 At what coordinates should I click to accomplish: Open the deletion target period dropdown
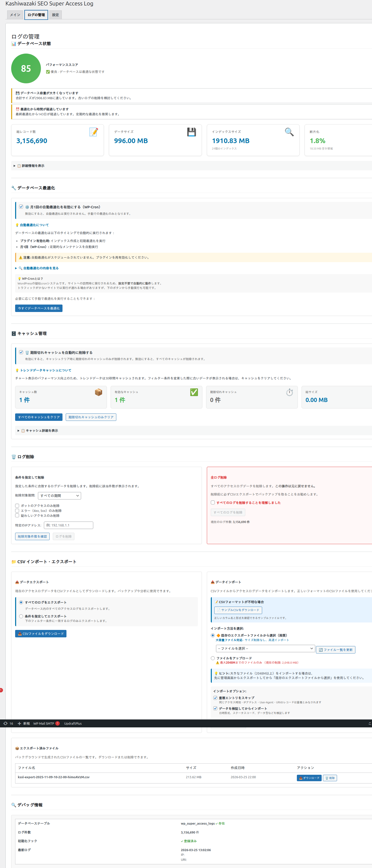pos(59,496)
